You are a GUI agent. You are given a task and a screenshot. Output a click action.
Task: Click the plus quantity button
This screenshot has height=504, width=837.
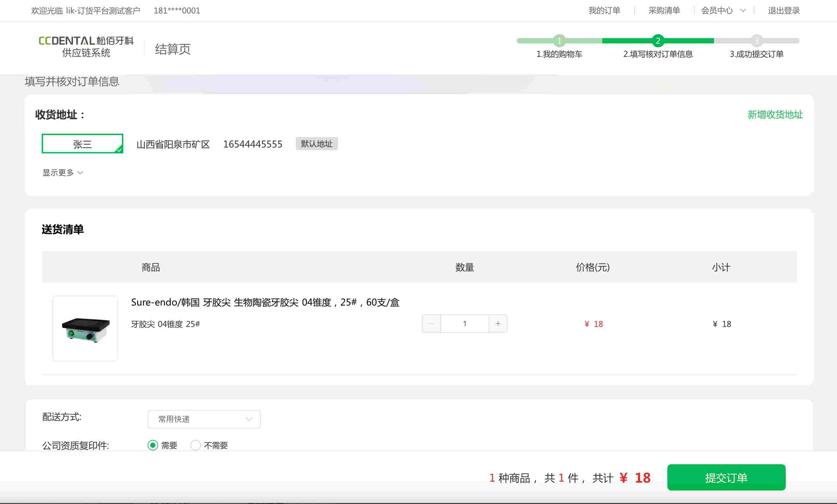pyautogui.click(x=498, y=323)
